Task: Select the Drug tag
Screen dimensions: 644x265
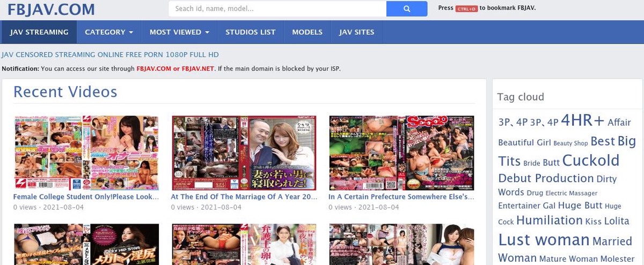Action: pyautogui.click(x=535, y=192)
